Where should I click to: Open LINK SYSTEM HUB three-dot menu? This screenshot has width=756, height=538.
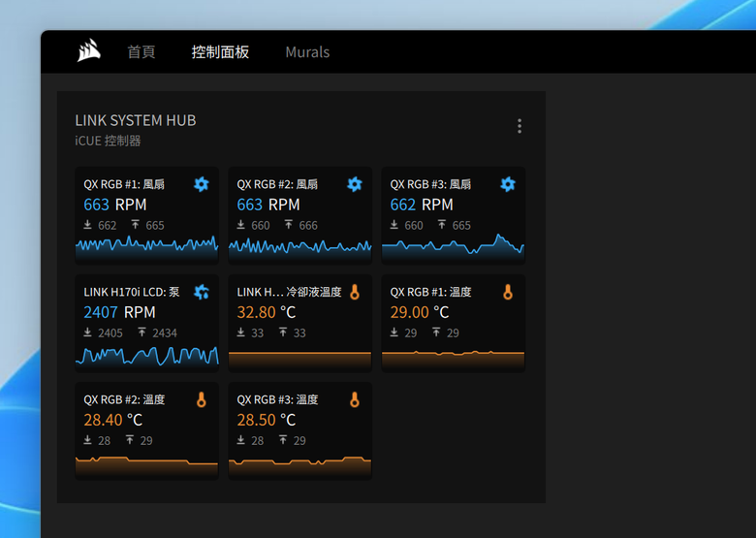[520, 126]
